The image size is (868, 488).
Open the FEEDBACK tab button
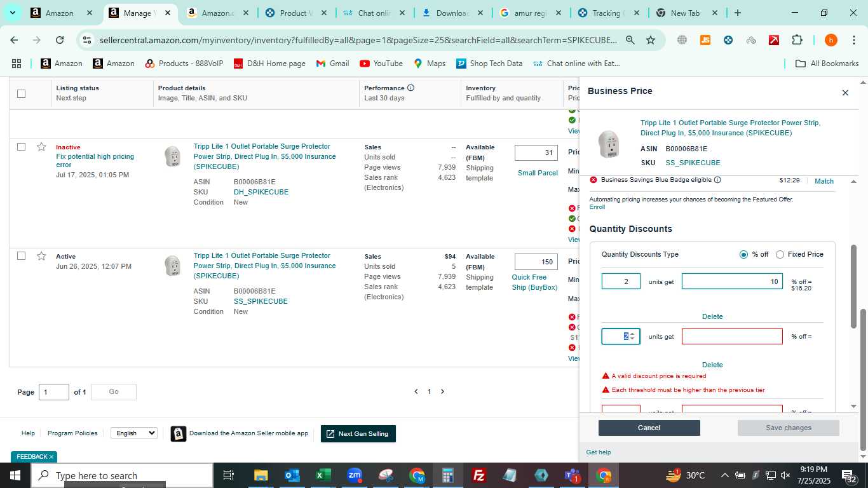tap(34, 457)
